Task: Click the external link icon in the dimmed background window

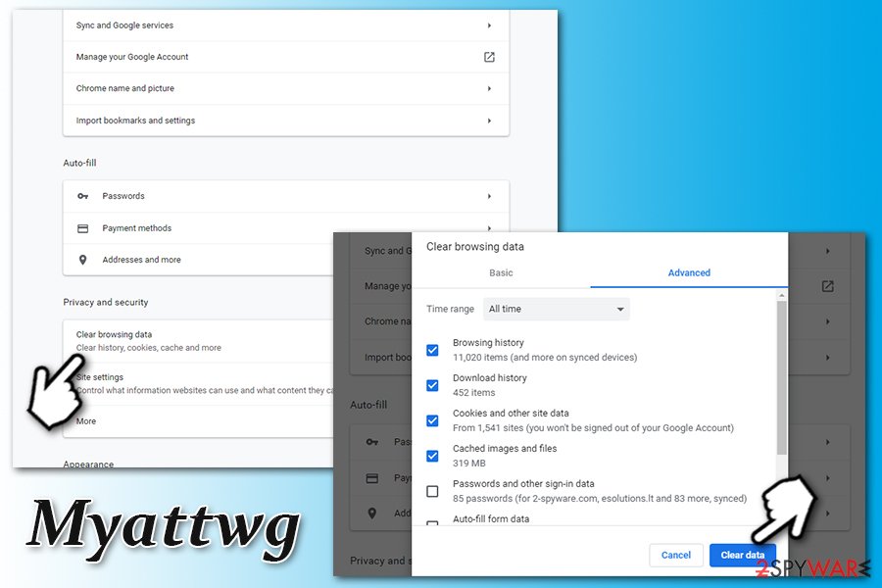Action: pyautogui.click(x=827, y=286)
